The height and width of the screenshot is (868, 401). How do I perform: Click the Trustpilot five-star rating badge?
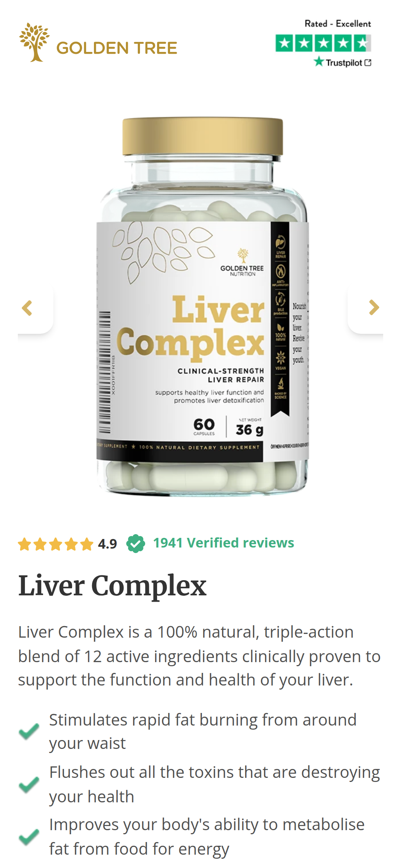click(323, 43)
